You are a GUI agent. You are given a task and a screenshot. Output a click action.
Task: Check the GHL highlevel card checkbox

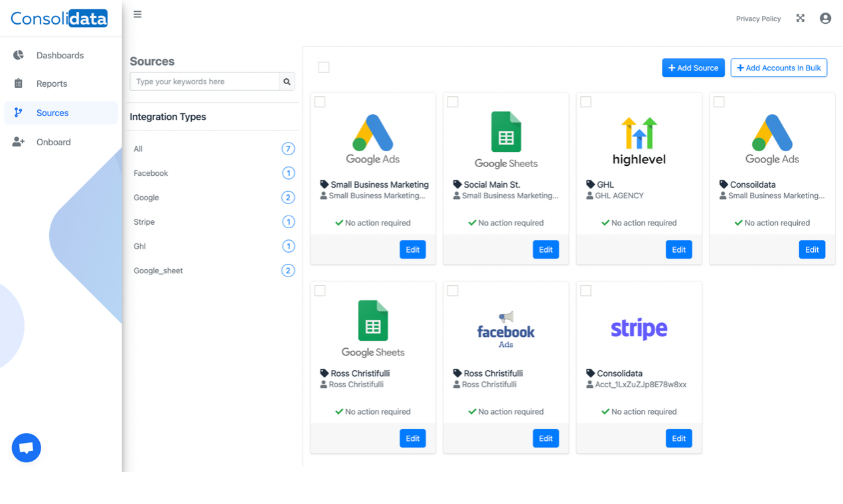tap(585, 101)
